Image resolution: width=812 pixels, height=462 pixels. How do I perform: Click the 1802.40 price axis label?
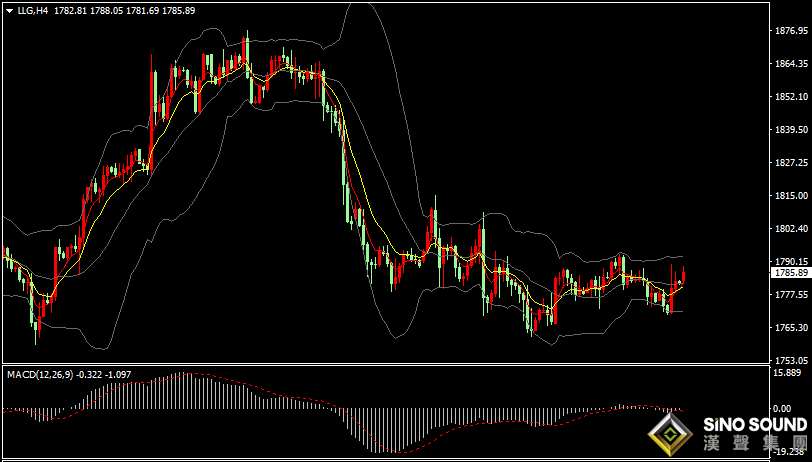coord(790,229)
